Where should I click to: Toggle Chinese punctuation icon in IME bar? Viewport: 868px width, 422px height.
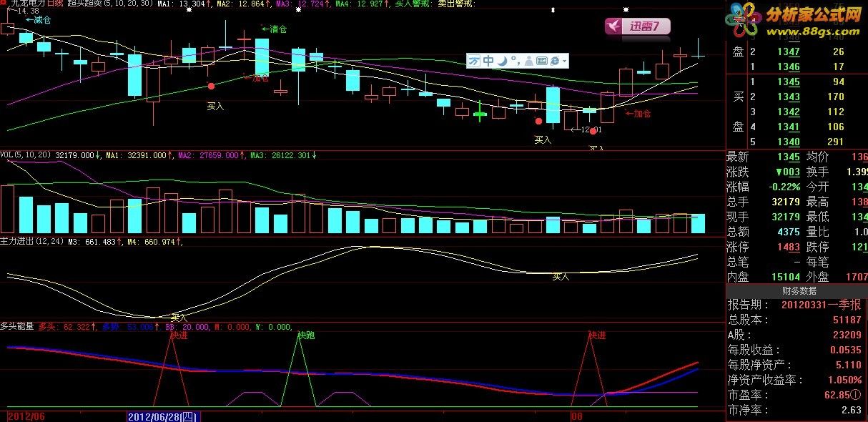pos(516,61)
